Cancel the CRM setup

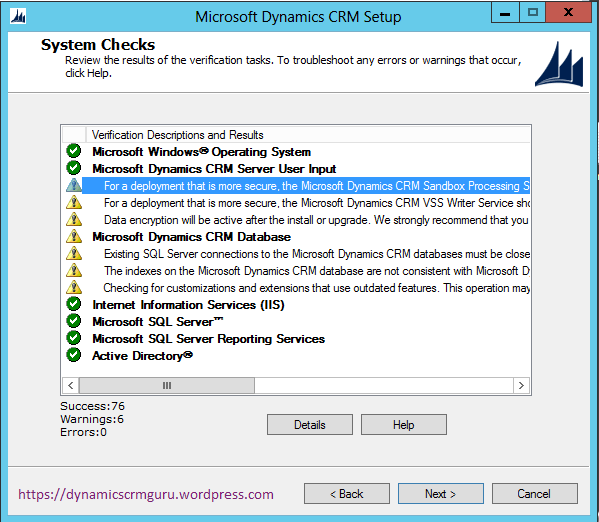coord(535,494)
